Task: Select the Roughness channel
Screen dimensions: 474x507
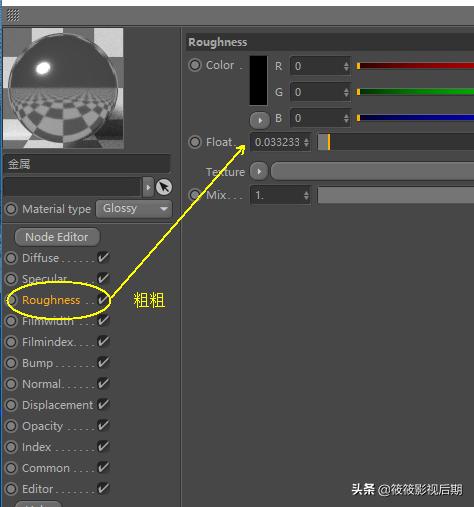Action: 51,300
